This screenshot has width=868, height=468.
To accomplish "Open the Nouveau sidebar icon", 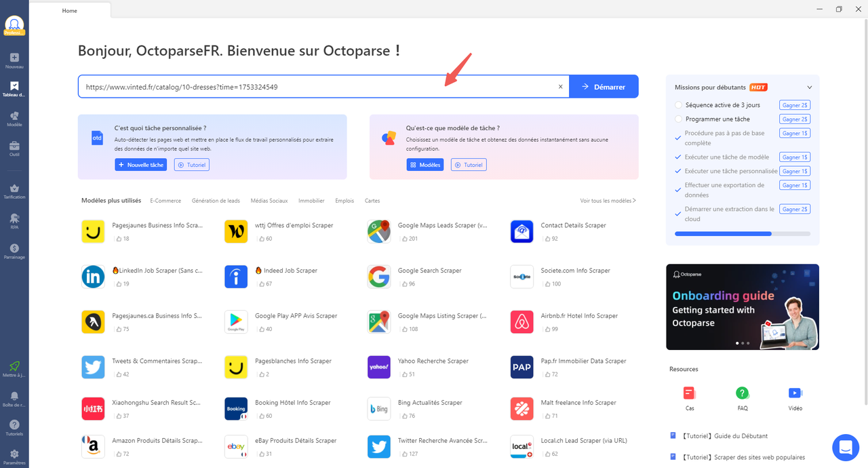I will [x=14, y=58].
